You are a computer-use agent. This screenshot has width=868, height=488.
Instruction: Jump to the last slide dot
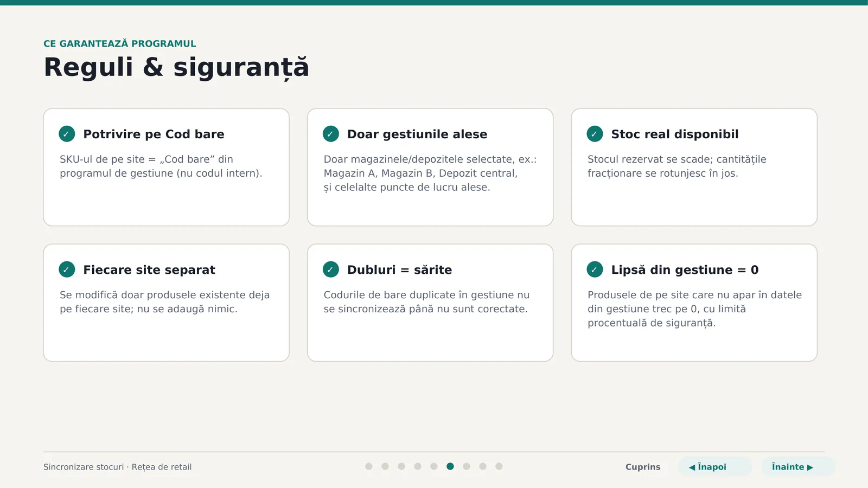click(499, 466)
